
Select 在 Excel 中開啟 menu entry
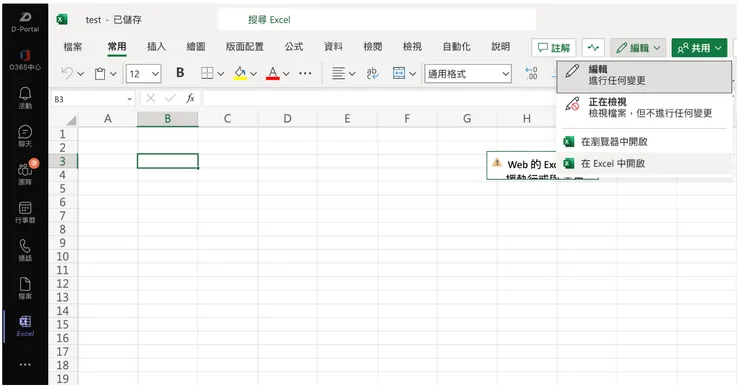[644, 164]
